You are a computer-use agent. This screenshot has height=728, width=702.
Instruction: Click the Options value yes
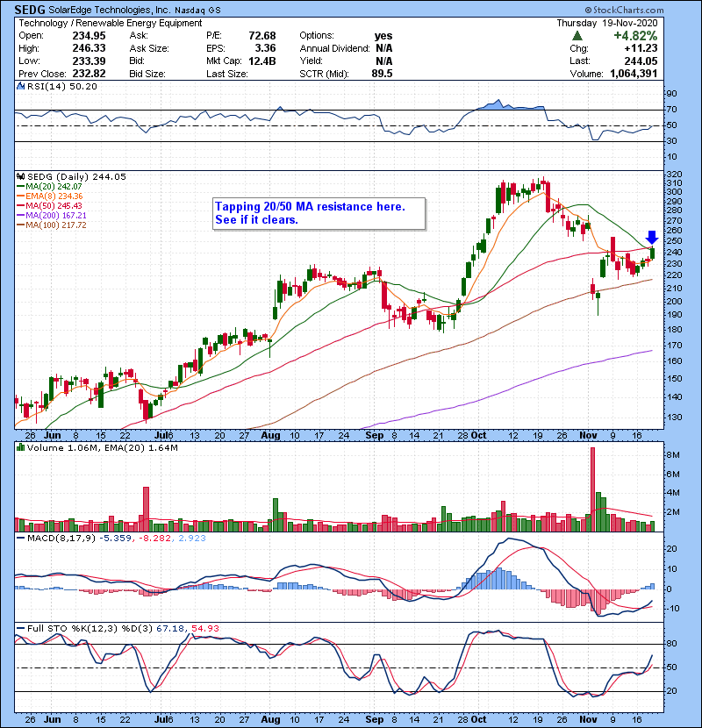(383, 36)
